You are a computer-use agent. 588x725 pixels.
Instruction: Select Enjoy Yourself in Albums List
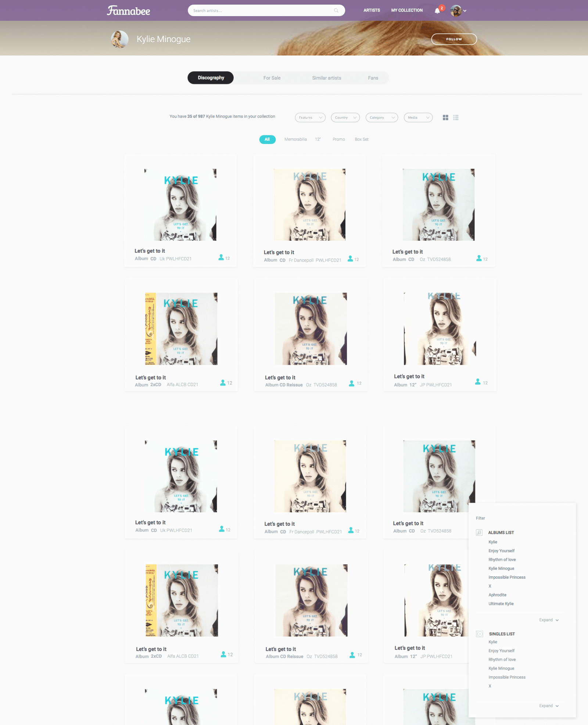click(501, 551)
